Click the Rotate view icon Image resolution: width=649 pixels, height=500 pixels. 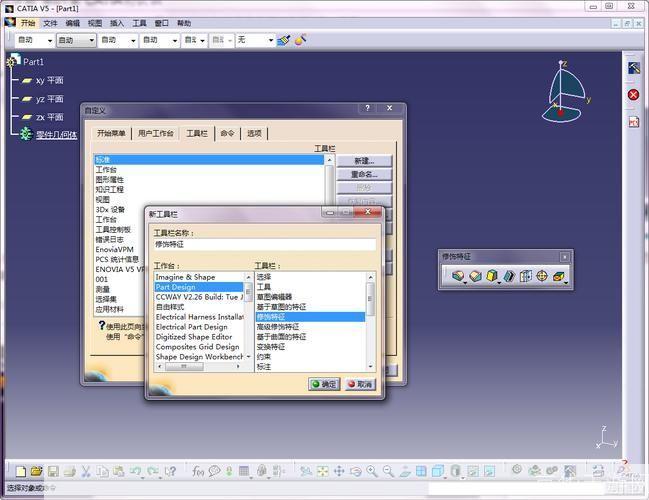[356, 471]
